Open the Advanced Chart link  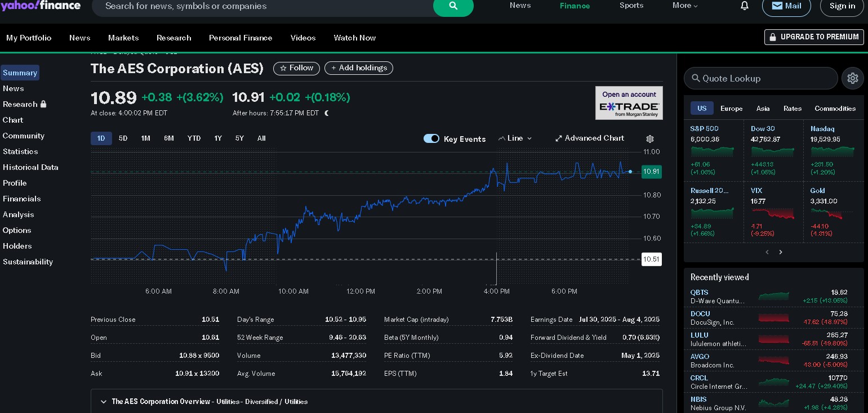pyautogui.click(x=590, y=138)
